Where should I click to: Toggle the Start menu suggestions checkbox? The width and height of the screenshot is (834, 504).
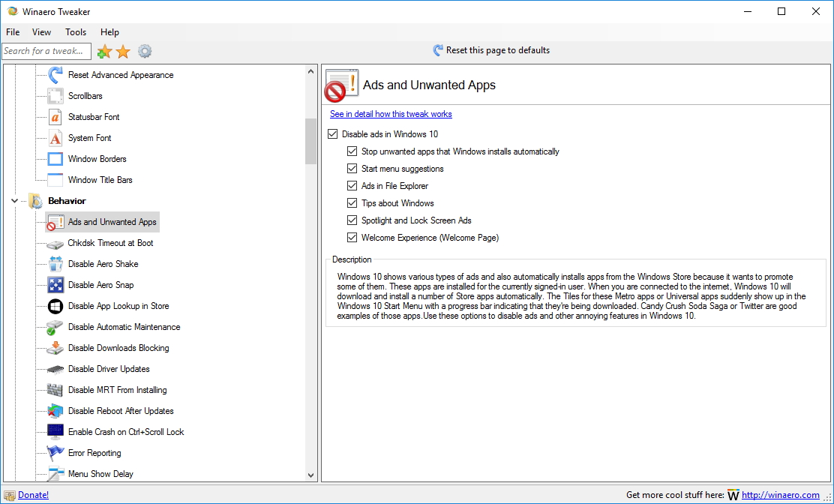tap(352, 169)
